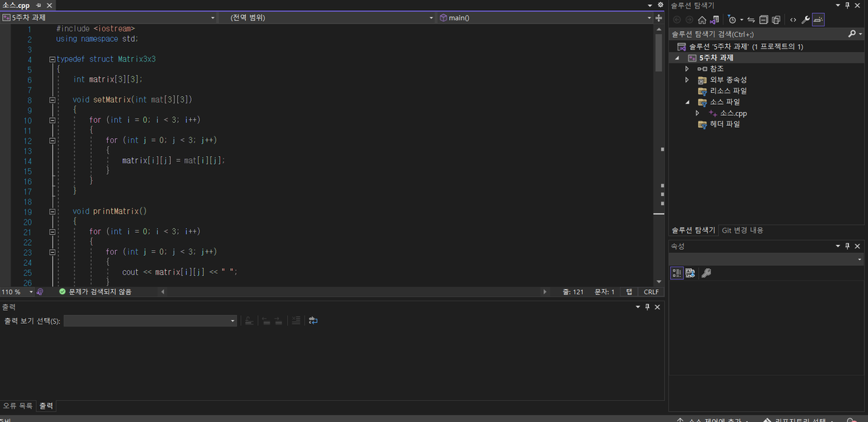Toggle Word Wrap icon in Output toolbar

tap(313, 321)
